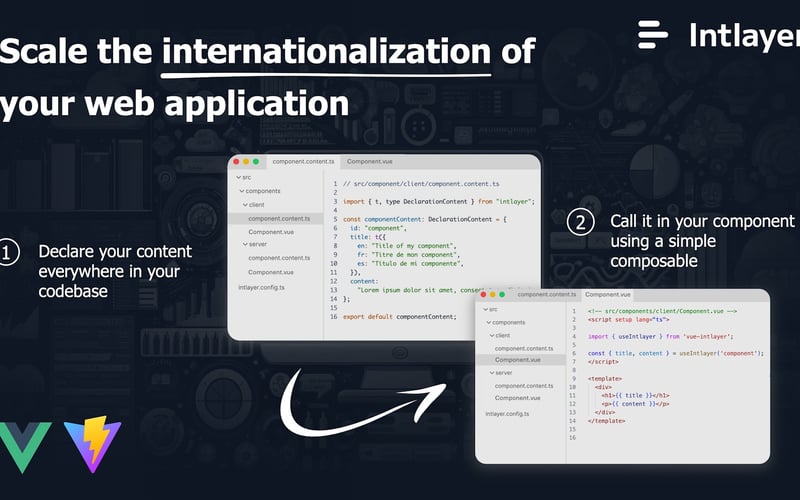Open client's Component.vue in the back window tree
Screen dimensions: 800x500
(x=271, y=232)
